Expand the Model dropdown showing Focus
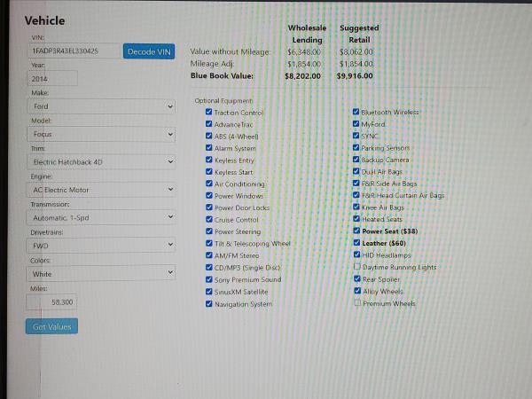 coord(100,135)
